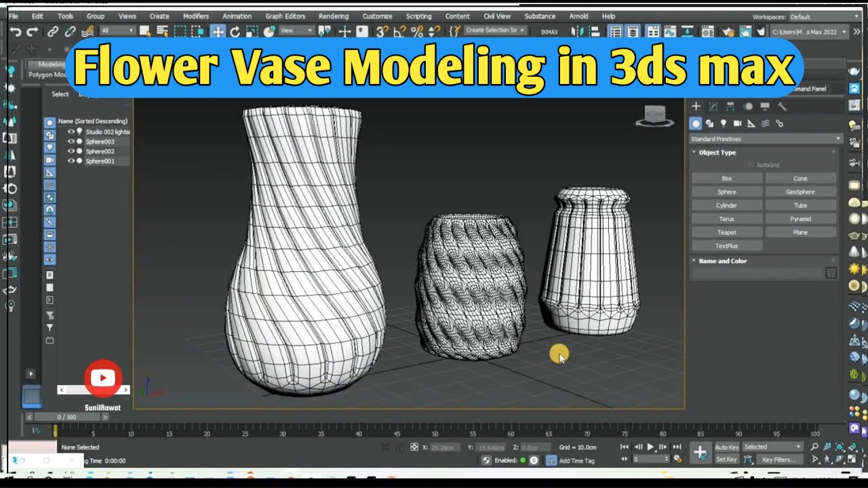868x488 pixels.
Task: Open the Create Selection Set dropdown
Action: point(496,31)
